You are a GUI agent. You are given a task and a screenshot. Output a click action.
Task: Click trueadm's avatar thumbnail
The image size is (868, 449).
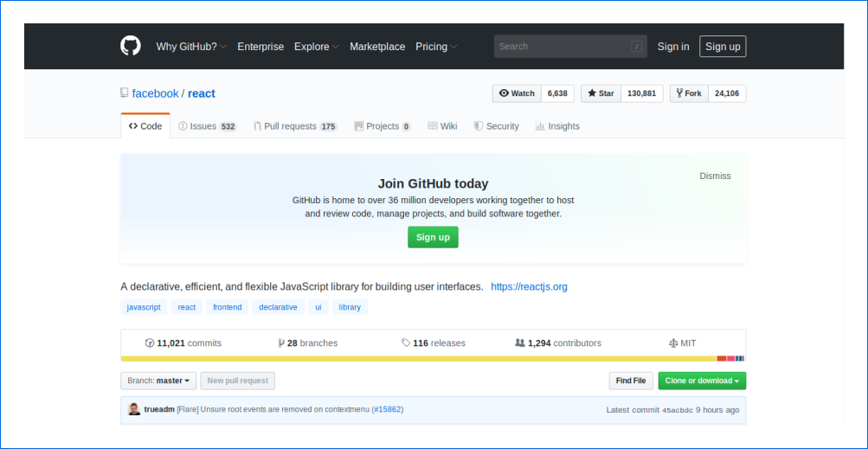tap(134, 409)
